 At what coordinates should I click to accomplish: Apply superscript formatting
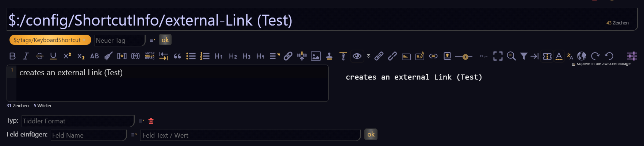(x=67, y=56)
